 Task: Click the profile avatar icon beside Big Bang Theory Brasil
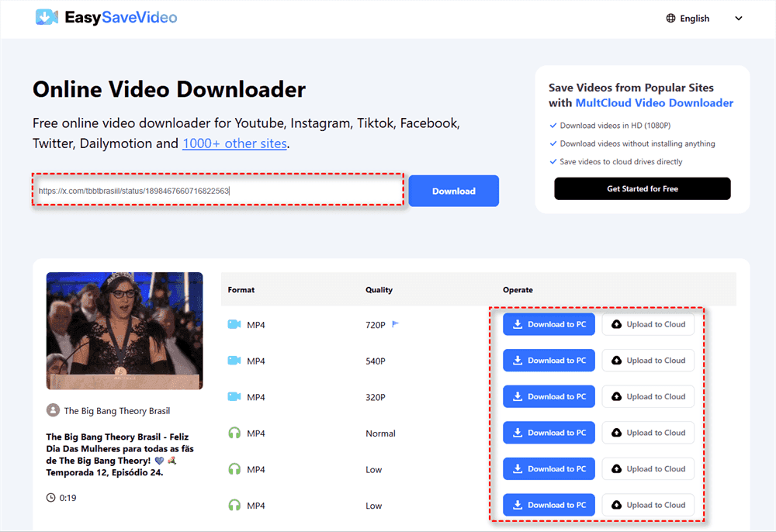(x=53, y=410)
